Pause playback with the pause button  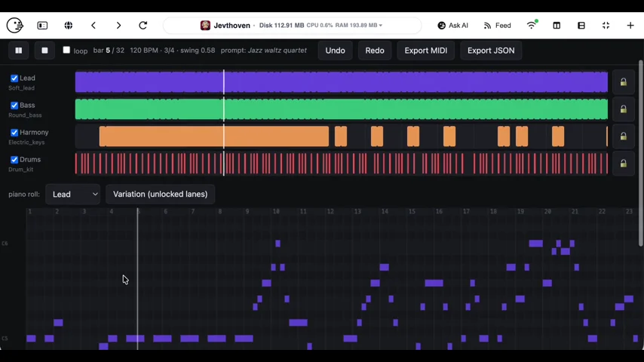coord(19,51)
